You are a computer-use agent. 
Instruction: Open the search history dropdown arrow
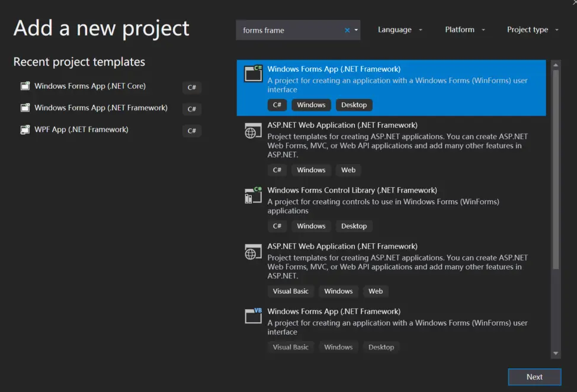[356, 30]
